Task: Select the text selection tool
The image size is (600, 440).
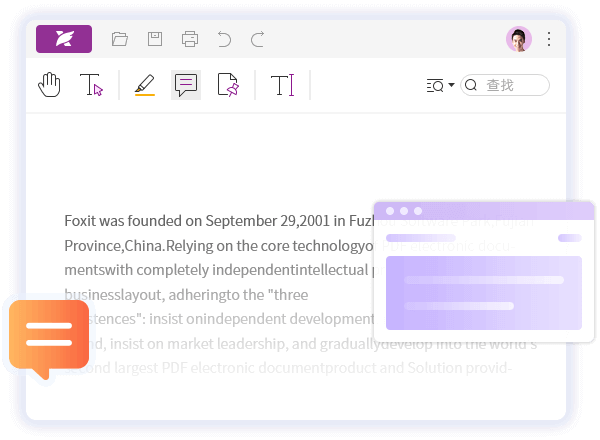Action: click(91, 85)
